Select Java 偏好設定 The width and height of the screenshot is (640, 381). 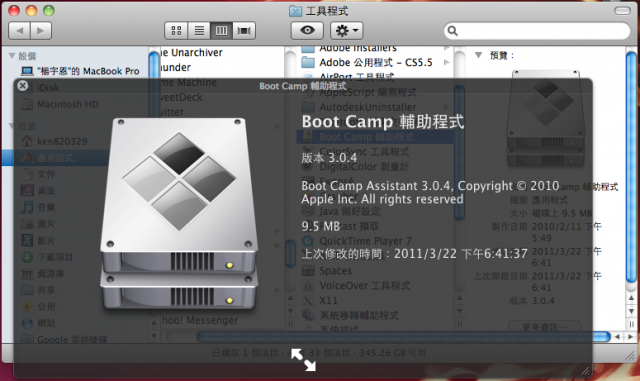click(341, 211)
